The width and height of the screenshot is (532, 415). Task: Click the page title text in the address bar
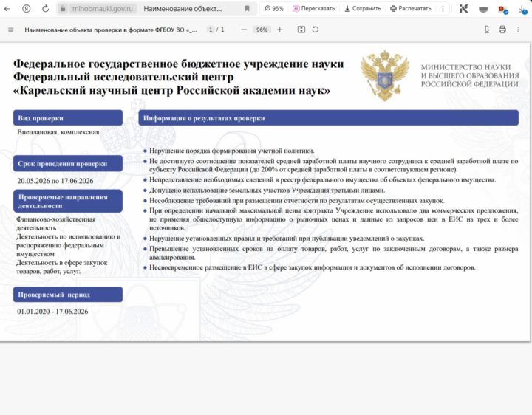click(183, 9)
